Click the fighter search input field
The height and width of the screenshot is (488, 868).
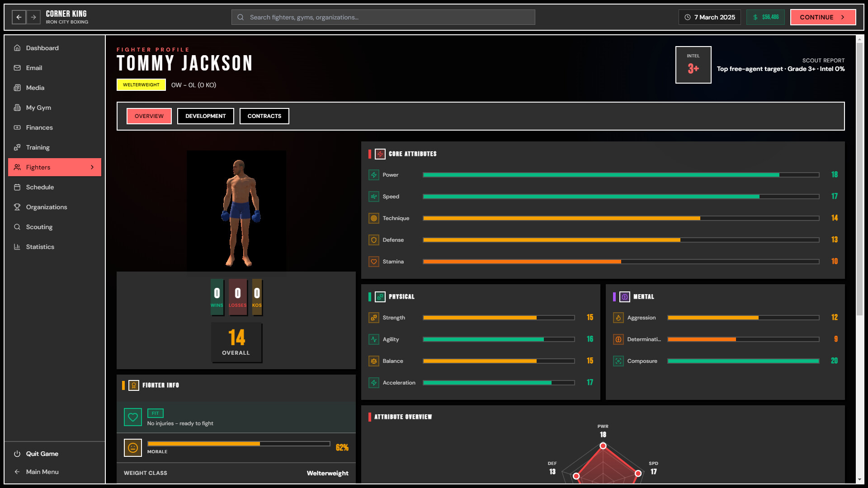click(x=383, y=17)
